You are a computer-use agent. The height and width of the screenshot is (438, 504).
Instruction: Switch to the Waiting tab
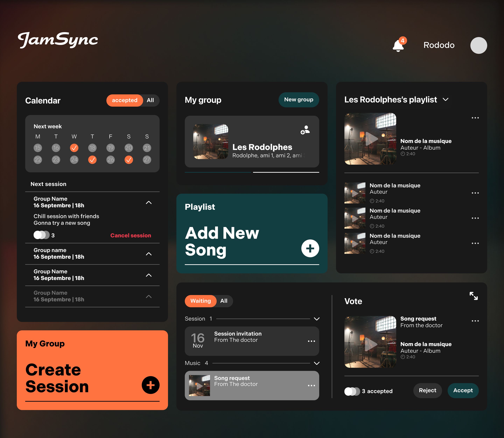(x=200, y=301)
